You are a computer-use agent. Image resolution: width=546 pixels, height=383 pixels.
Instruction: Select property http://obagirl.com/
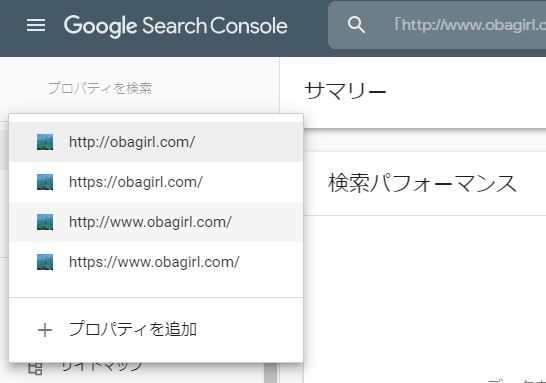pos(156,142)
